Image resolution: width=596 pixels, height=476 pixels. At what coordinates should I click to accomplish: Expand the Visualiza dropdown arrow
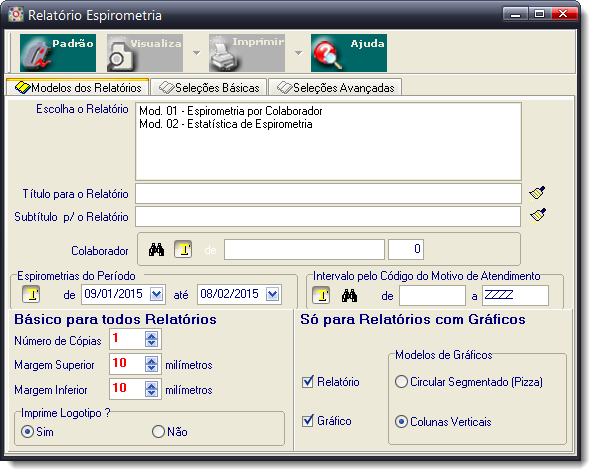tap(197, 53)
